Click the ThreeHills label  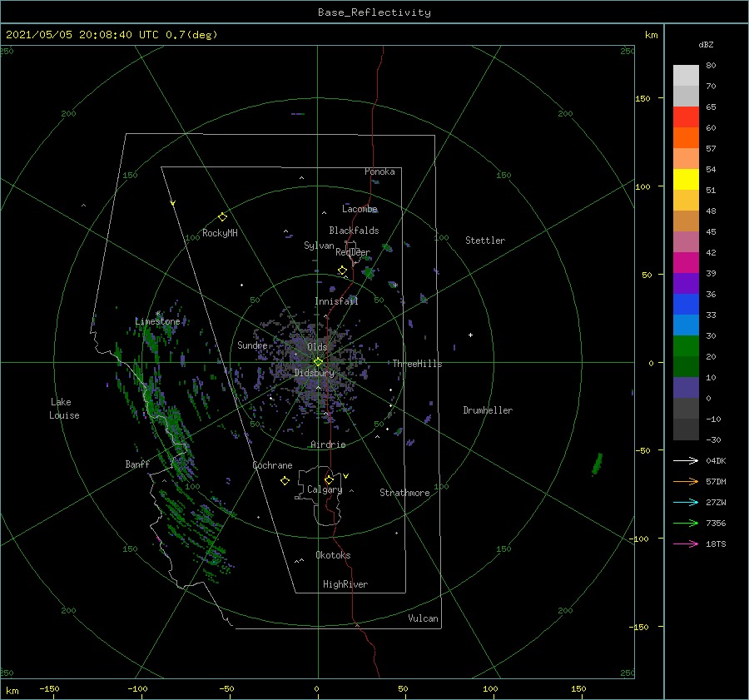point(418,364)
